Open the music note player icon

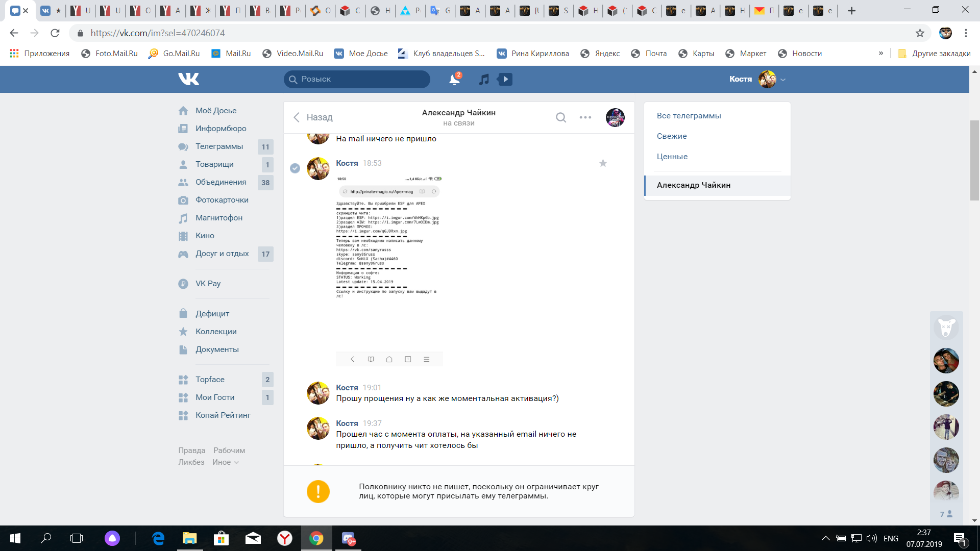(x=484, y=79)
